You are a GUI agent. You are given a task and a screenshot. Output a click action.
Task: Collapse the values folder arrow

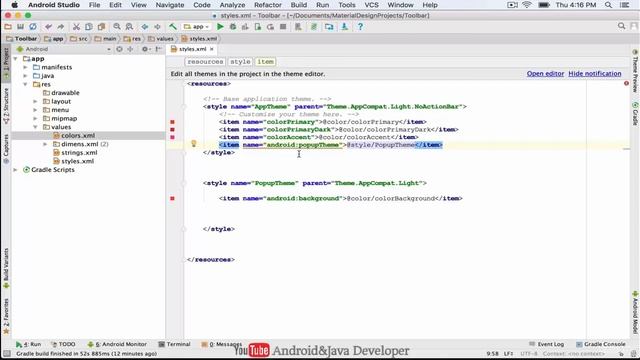pos(36,127)
